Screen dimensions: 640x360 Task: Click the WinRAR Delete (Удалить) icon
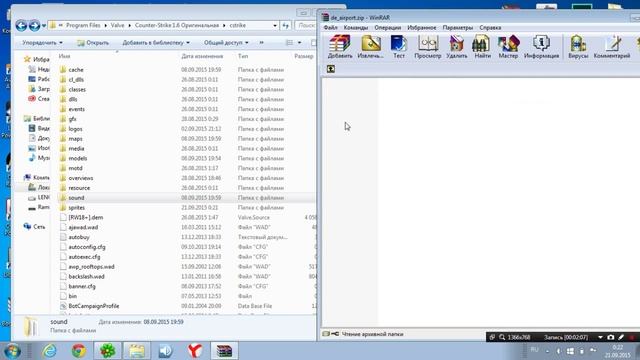coord(456,47)
